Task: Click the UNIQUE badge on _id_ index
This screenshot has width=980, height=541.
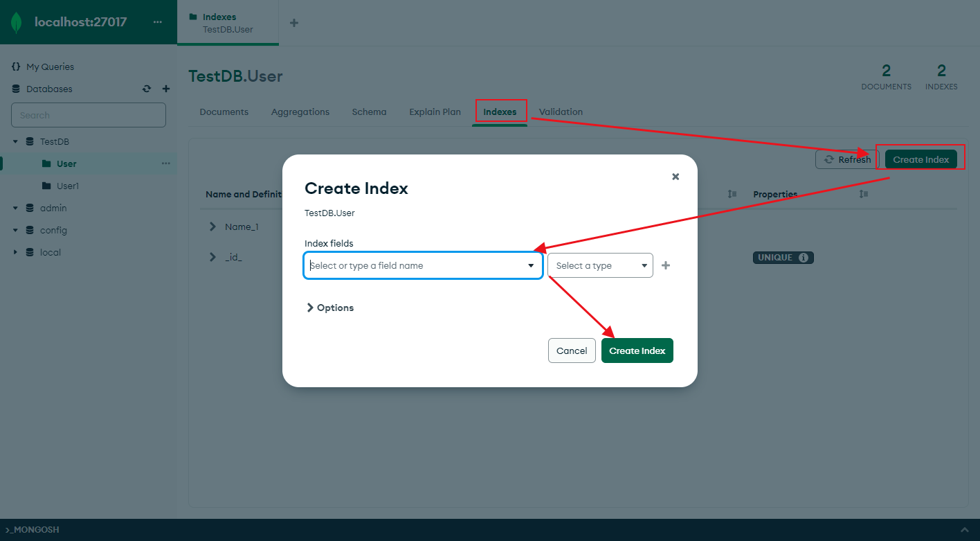Action: point(783,258)
